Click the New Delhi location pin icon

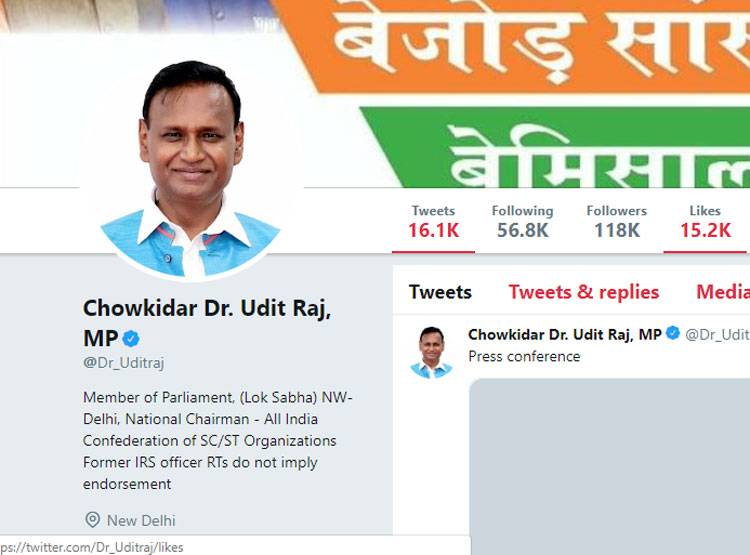point(92,520)
